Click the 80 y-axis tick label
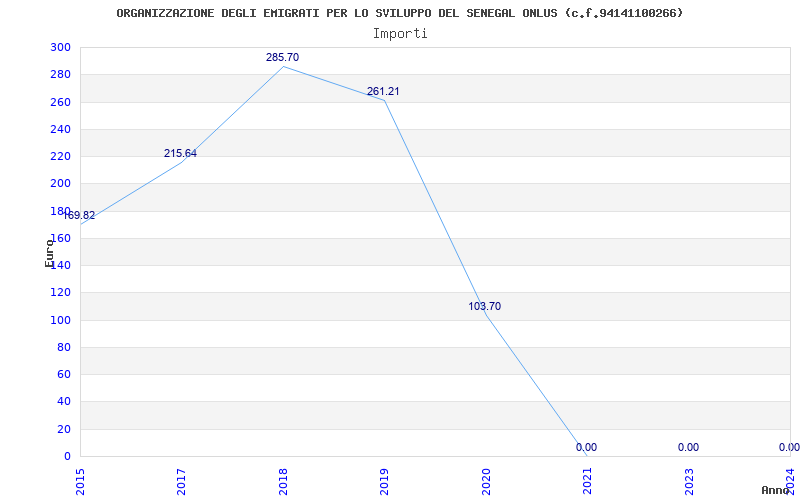Image resolution: width=800 pixels, height=500 pixels. (x=64, y=347)
